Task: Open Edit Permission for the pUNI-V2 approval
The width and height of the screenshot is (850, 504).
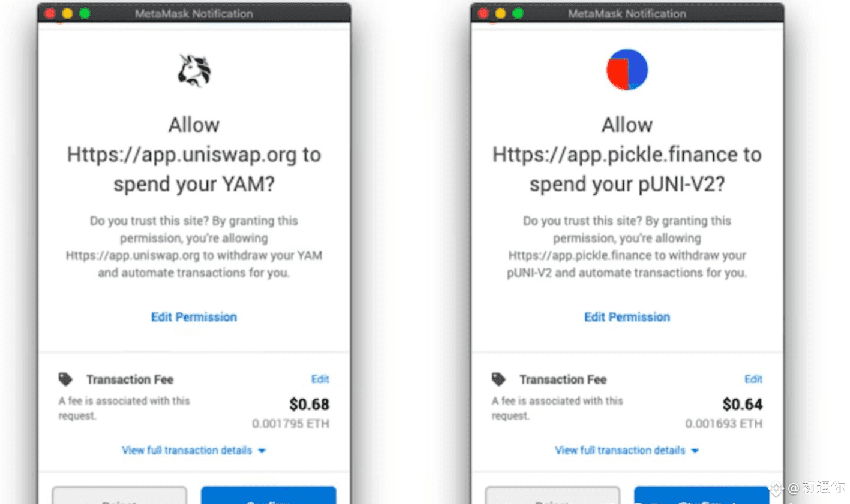Action: click(x=627, y=317)
